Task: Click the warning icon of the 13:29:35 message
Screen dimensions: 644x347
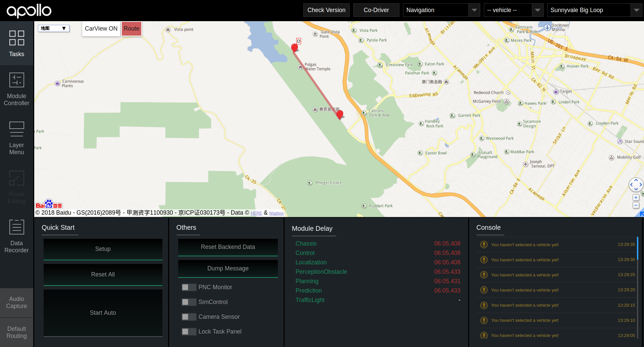Action: coord(484,245)
